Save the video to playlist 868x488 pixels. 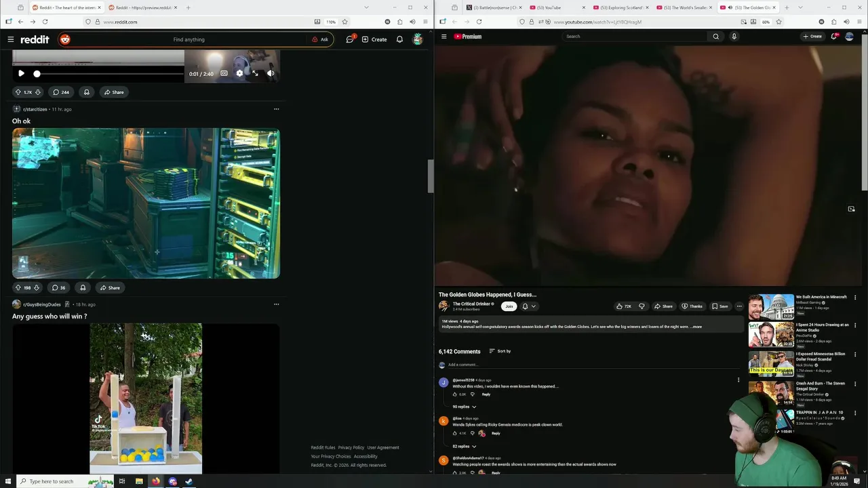(719, 306)
